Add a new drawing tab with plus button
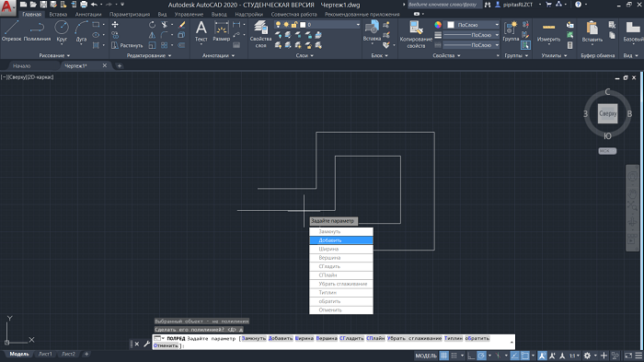This screenshot has width=644, height=362. tap(120, 65)
